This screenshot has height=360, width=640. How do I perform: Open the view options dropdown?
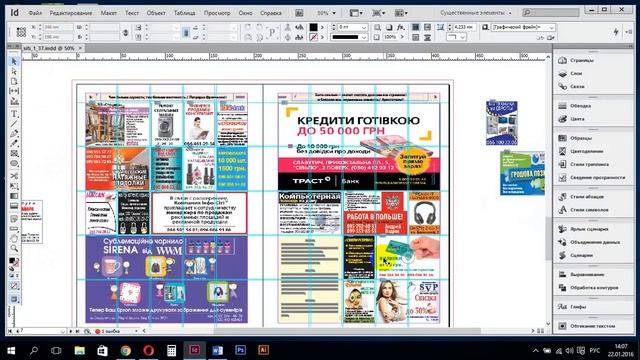point(356,13)
